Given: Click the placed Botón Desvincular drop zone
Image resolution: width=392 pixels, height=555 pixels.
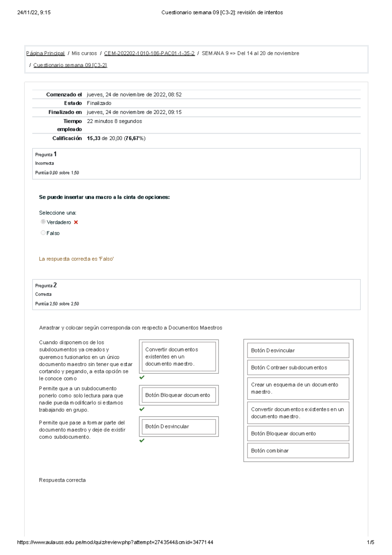Looking at the screenshot, I should [x=179, y=427].
